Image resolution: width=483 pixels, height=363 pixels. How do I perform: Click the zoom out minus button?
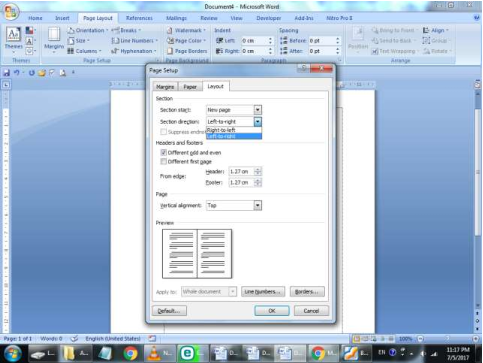[x=420, y=339]
